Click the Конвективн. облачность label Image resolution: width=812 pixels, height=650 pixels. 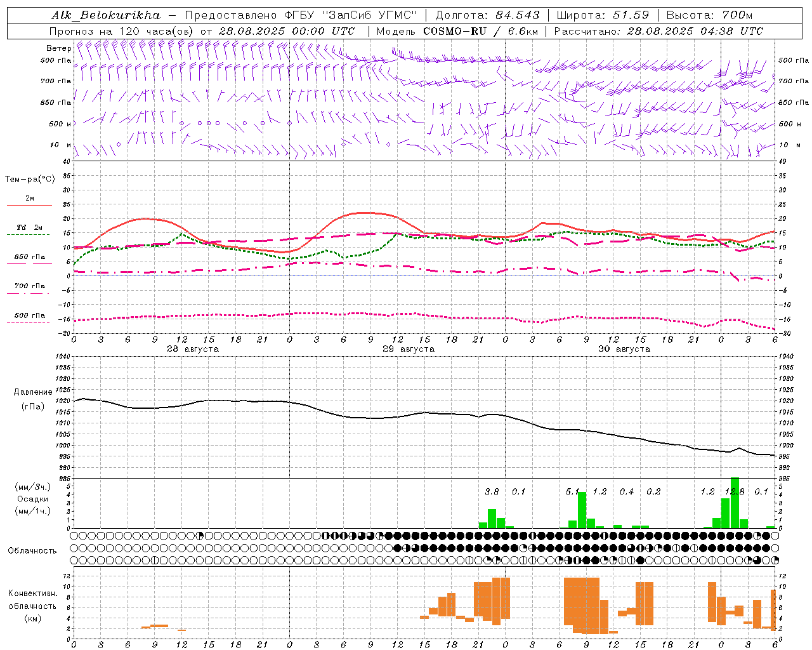pyautogui.click(x=32, y=600)
